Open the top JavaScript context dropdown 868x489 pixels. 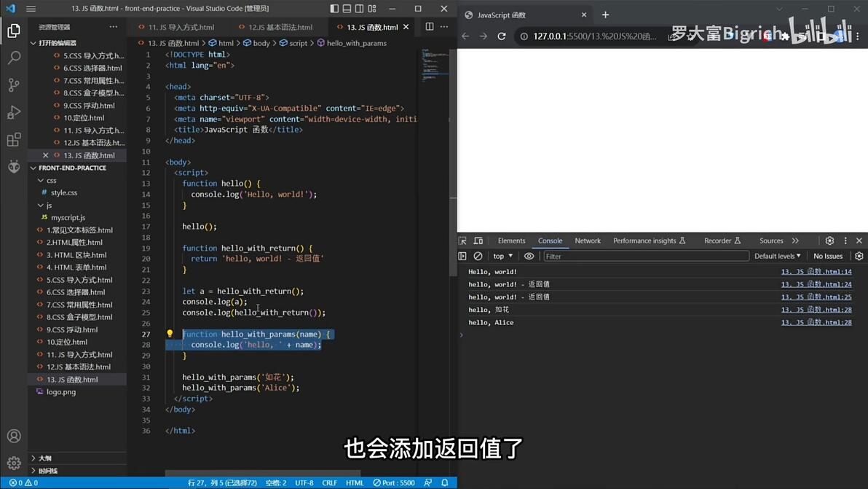502,257
